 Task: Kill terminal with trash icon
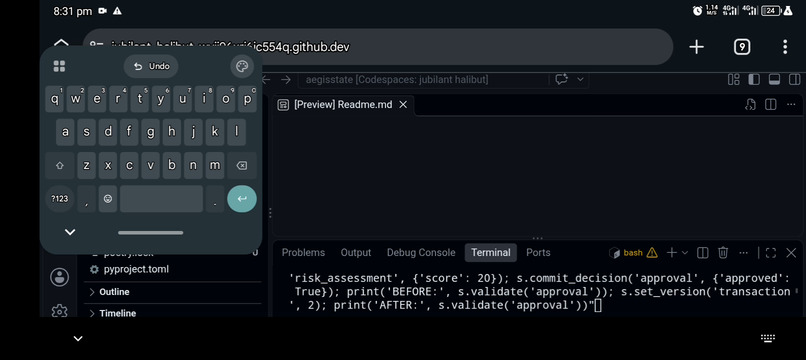723,253
